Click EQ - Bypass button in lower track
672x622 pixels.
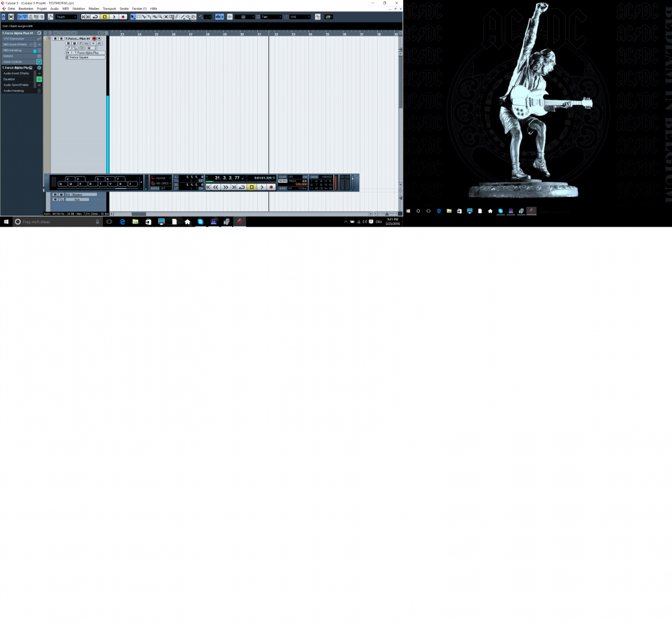[80, 194]
